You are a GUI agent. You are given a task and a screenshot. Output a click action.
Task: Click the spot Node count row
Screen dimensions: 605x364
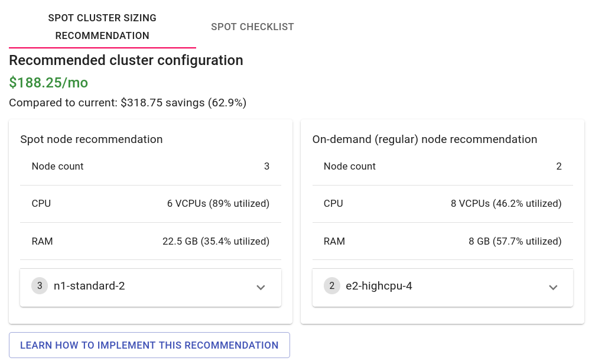pyautogui.click(x=151, y=166)
